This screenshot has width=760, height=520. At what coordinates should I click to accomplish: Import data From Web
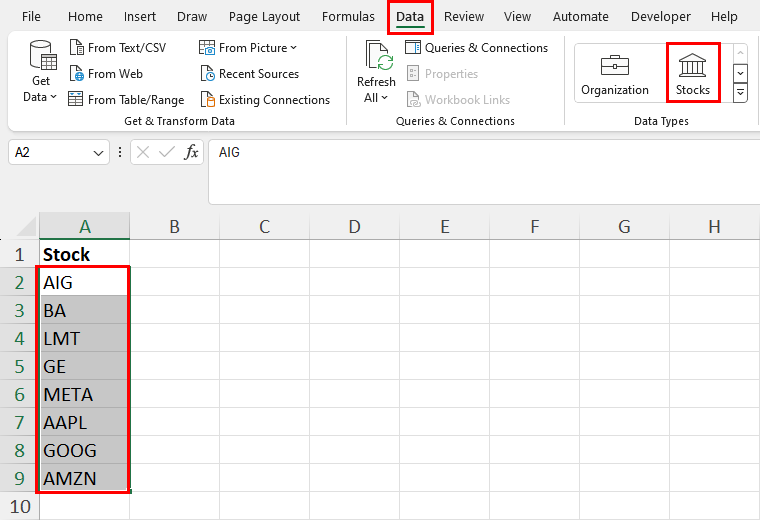click(x=106, y=74)
